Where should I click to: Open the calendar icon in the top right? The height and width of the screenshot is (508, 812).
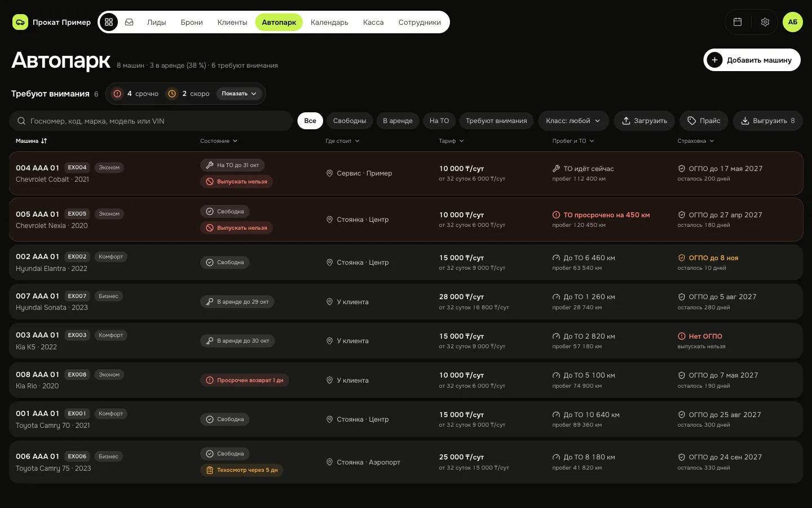click(737, 22)
